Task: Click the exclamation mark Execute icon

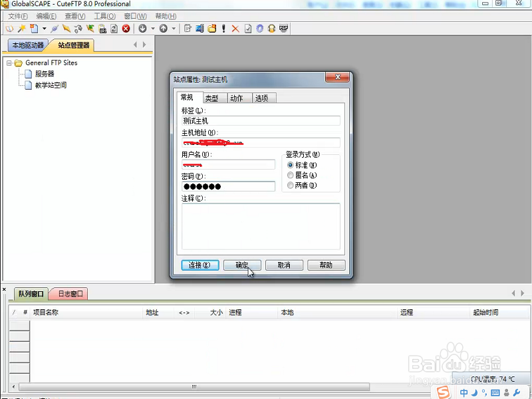Action: 223,29
